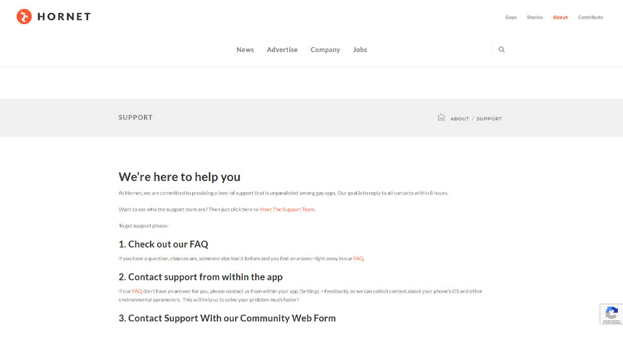Click the SUPPORT breadcrumb item

[489, 119]
